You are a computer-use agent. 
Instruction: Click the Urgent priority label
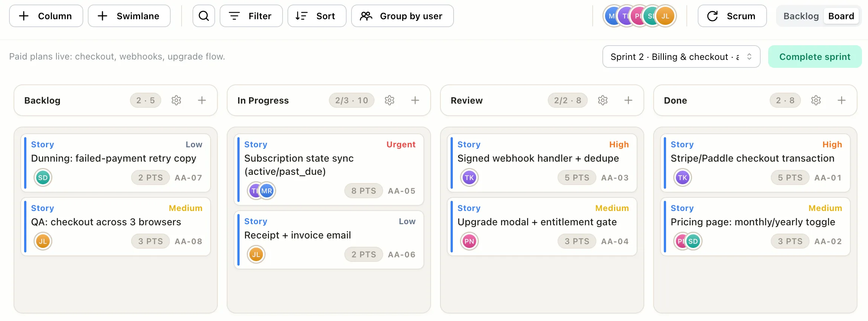click(401, 144)
